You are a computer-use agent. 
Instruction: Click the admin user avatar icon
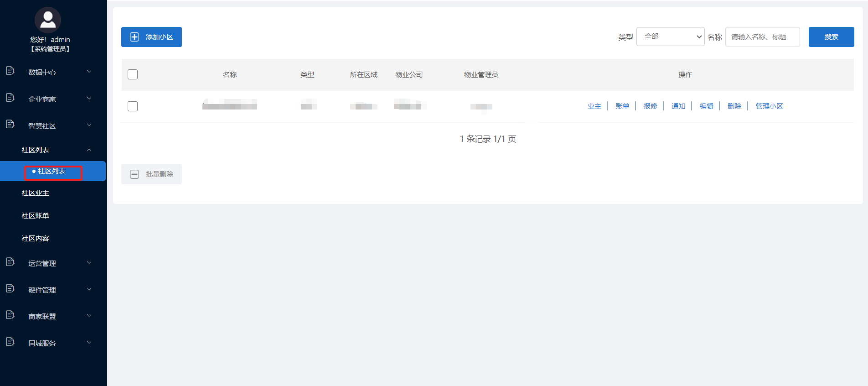(x=48, y=20)
